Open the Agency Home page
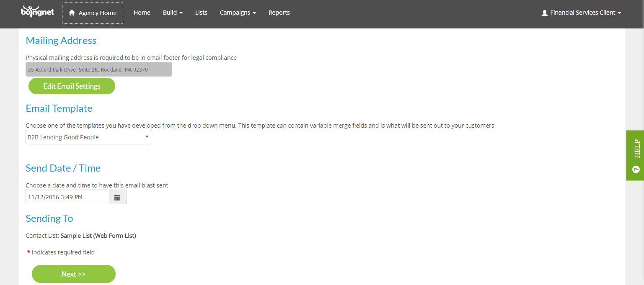This screenshot has height=285, width=644. (x=93, y=13)
